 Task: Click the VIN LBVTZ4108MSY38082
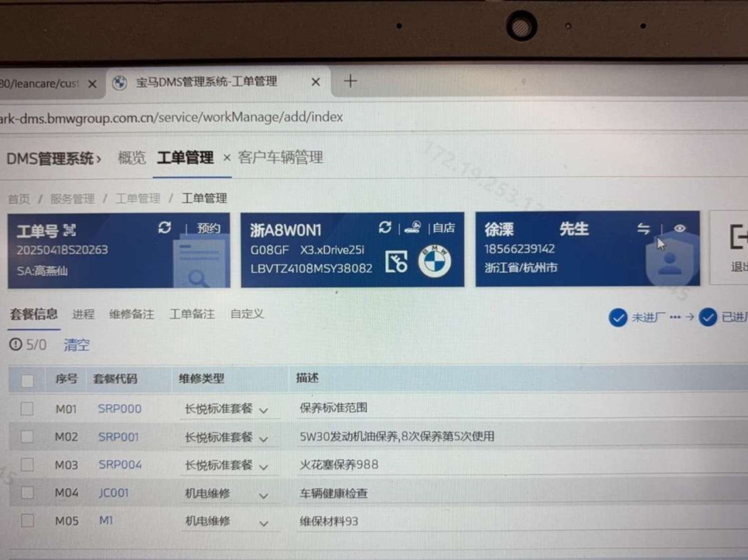[x=311, y=269]
